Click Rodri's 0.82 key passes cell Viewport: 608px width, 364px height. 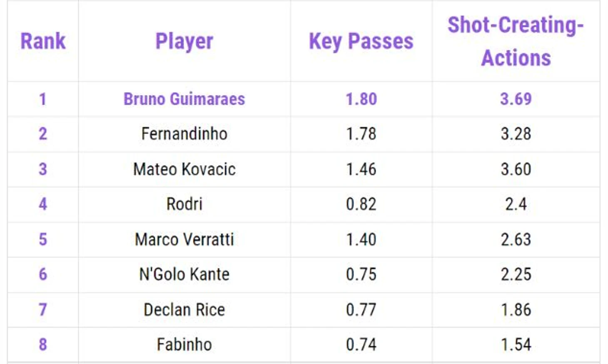361,204
